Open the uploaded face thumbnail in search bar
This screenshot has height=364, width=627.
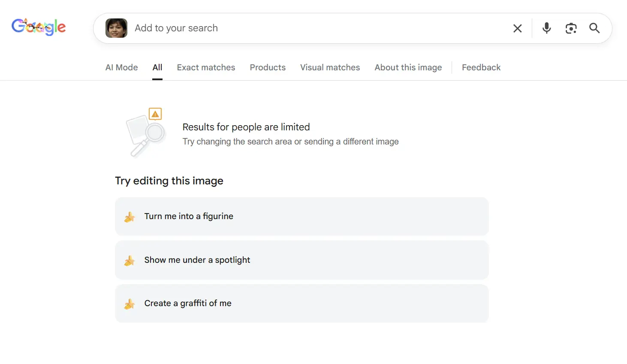point(116,28)
